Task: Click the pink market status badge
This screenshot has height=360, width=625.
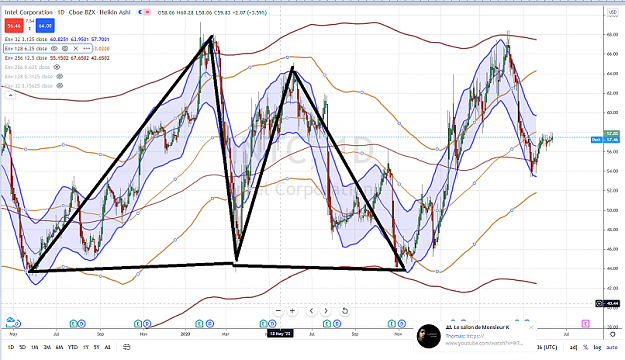Action: 147,12
